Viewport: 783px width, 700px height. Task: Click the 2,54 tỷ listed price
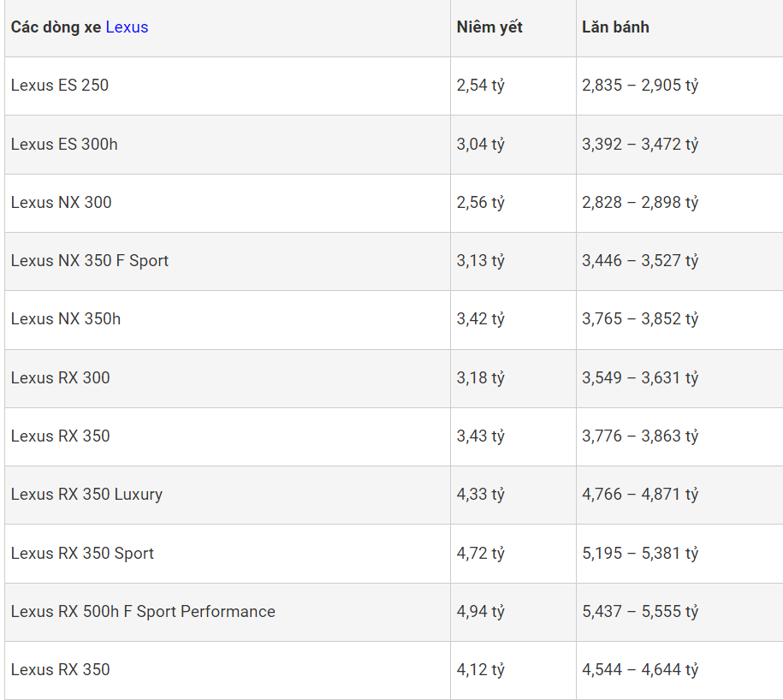(x=480, y=86)
